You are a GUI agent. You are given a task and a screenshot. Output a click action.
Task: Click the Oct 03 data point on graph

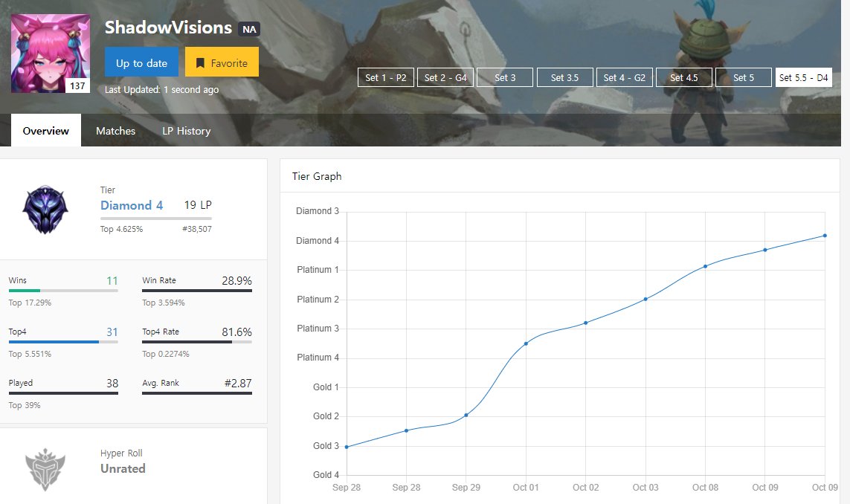645,299
